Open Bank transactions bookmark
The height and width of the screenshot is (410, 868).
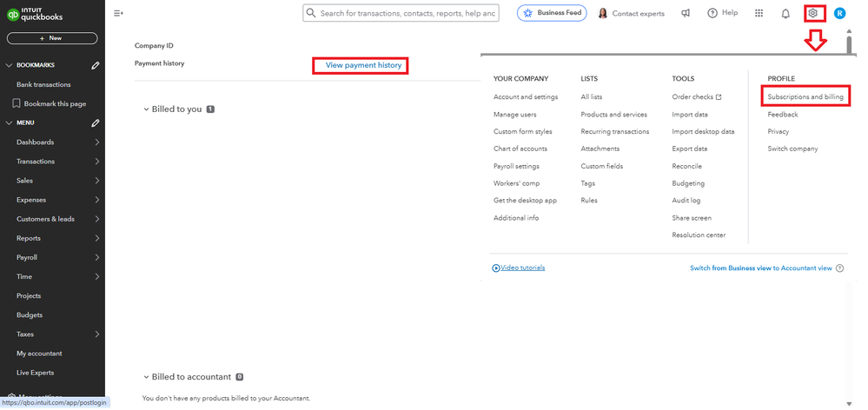43,84
